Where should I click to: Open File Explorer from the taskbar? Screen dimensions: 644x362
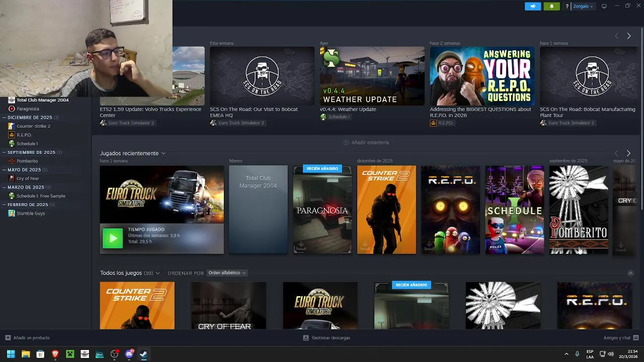click(x=26, y=354)
